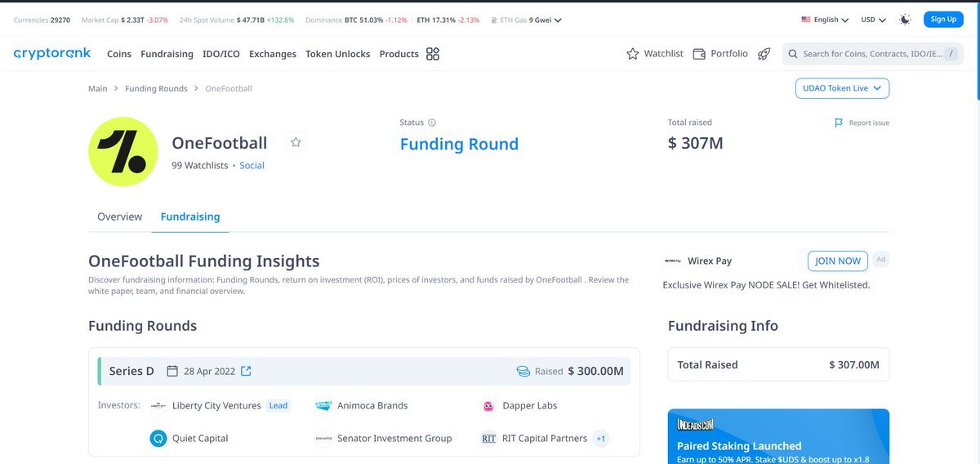Click the Ad label badge
Screen dimensions: 980x464
[x=880, y=259]
